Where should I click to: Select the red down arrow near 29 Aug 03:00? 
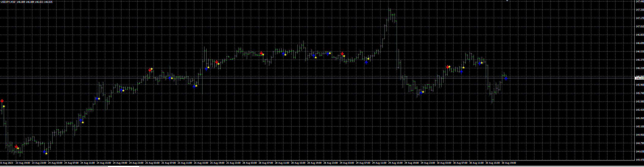(342, 54)
